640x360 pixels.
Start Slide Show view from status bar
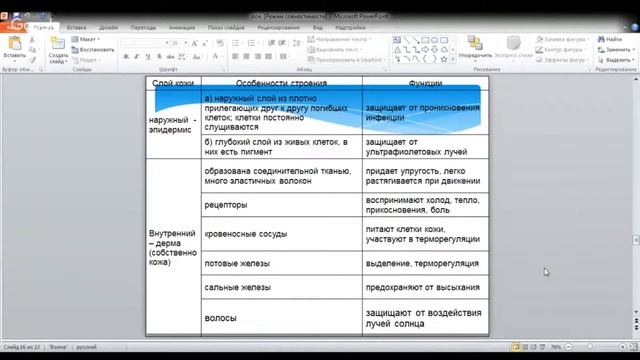coord(542,347)
